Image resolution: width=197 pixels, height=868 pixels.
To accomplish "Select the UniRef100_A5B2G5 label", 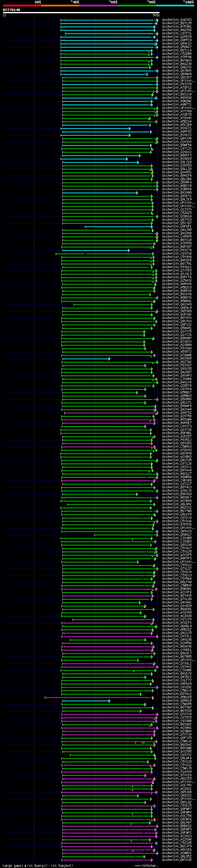I will tap(177, 697).
